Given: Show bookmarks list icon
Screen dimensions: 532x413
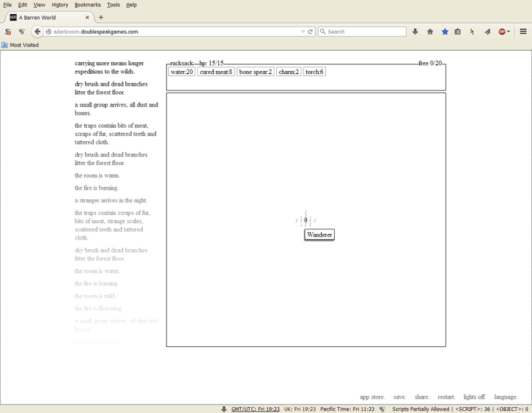Looking at the screenshot, I should pos(457,31).
